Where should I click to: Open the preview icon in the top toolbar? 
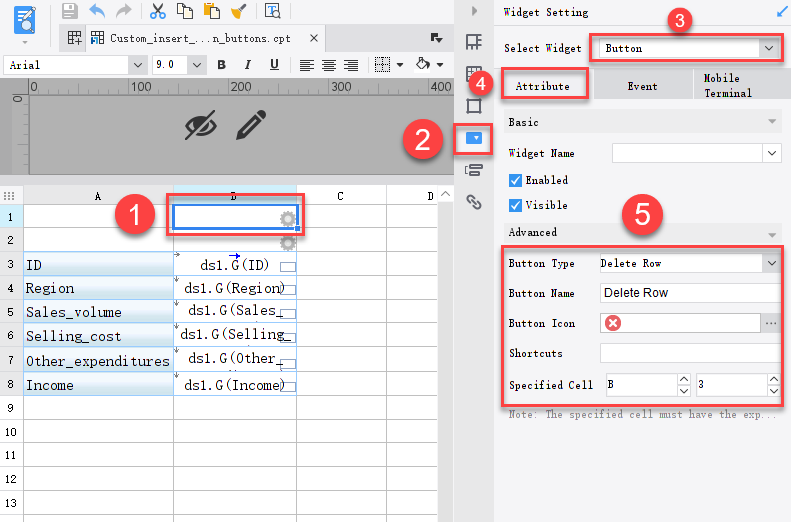[272, 11]
